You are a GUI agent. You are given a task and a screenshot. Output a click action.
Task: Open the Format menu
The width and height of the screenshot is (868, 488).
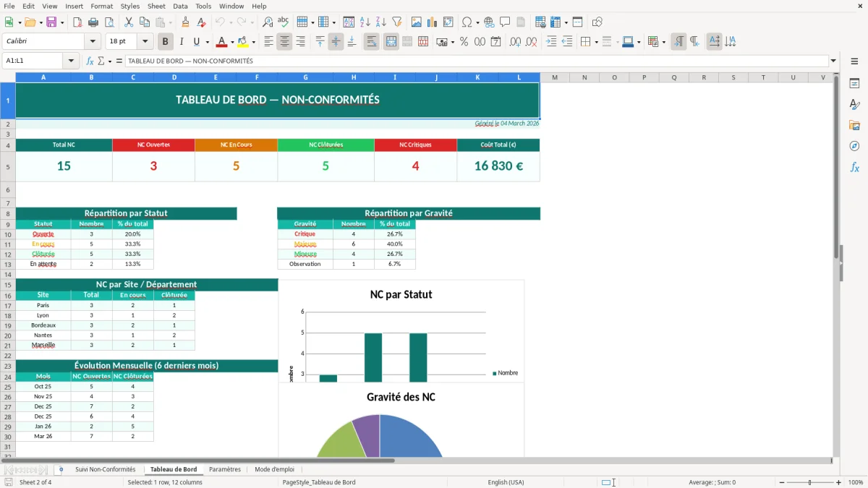[x=102, y=6]
